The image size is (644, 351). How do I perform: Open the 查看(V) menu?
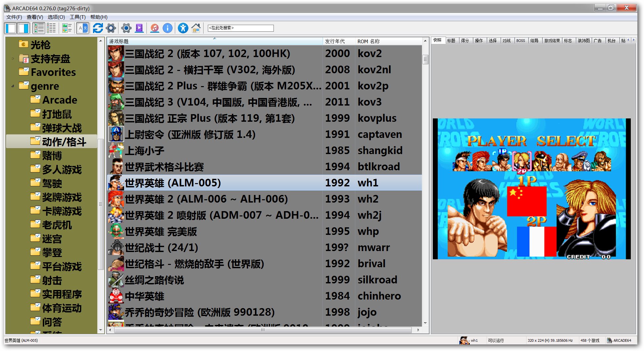[x=35, y=17]
